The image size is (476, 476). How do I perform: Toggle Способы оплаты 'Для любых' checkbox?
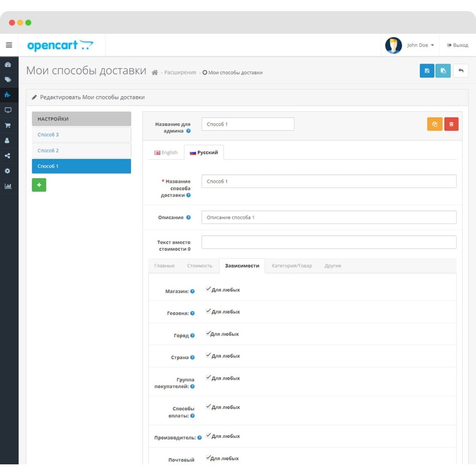[208, 406]
